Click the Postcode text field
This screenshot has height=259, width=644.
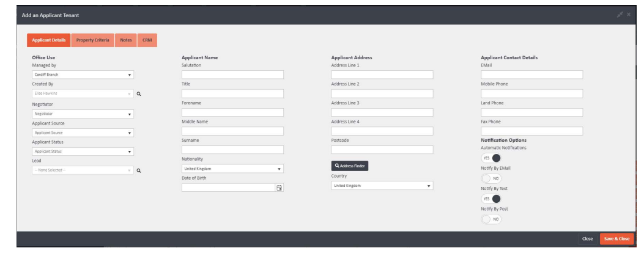(x=382, y=150)
